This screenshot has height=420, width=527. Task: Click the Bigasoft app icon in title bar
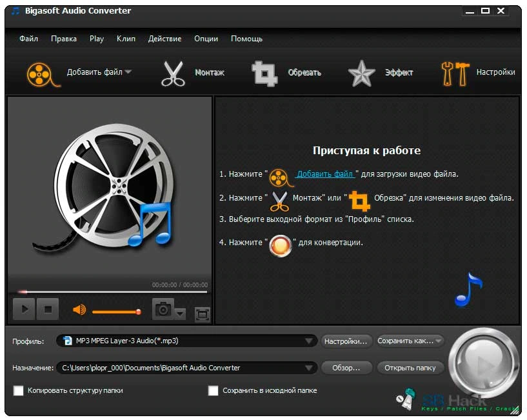[x=15, y=11]
